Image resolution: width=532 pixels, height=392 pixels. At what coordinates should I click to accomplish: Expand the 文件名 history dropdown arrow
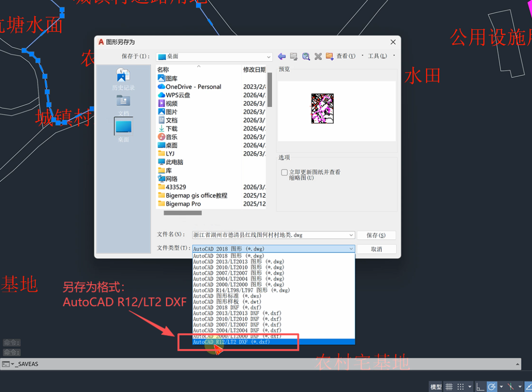pyautogui.click(x=351, y=235)
